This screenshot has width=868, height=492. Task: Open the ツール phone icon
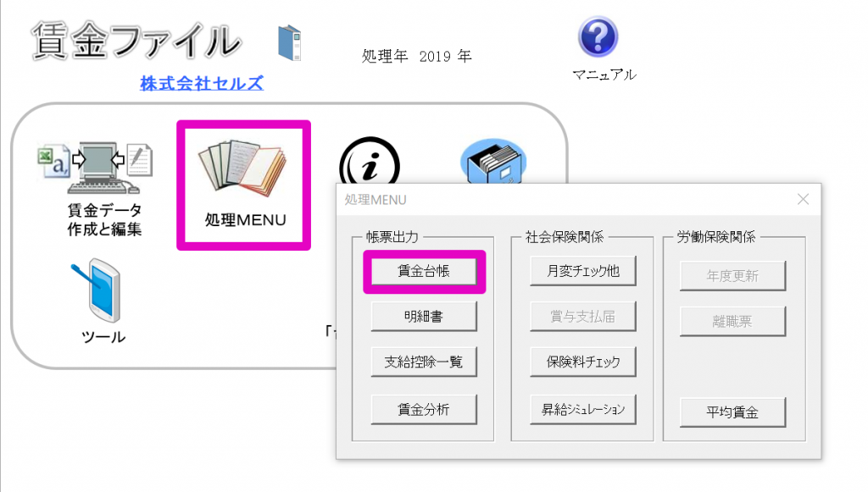(x=97, y=290)
